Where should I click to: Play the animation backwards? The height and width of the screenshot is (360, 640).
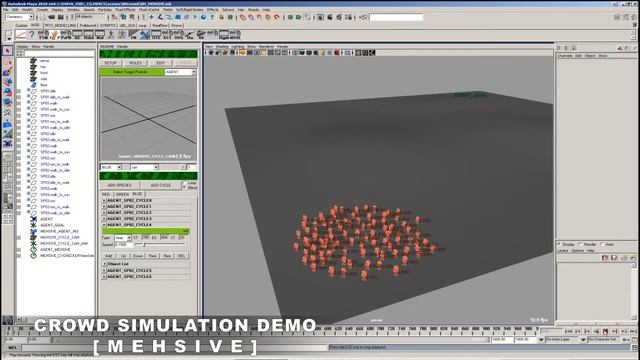(596, 331)
